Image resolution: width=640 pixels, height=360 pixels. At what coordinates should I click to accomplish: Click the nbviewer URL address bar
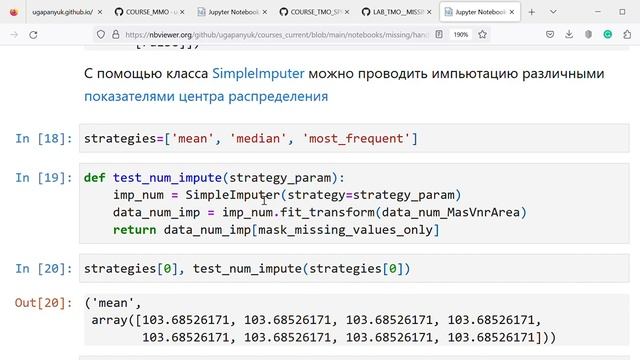click(276, 35)
